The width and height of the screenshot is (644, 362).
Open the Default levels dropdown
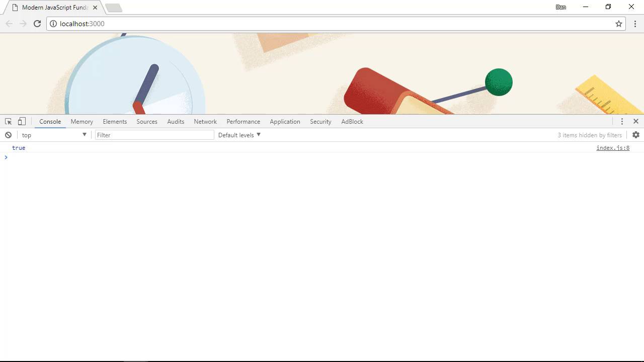239,135
